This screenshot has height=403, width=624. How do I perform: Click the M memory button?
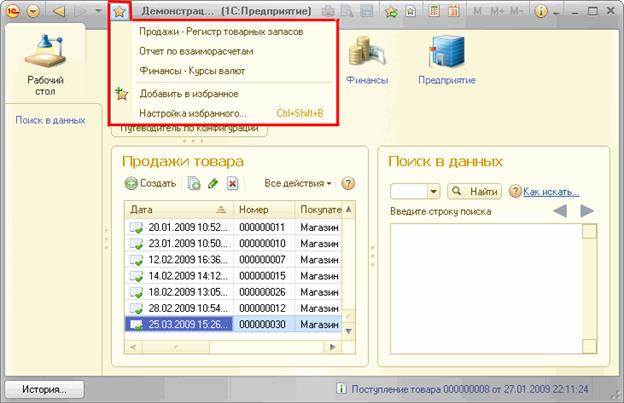click(x=477, y=11)
